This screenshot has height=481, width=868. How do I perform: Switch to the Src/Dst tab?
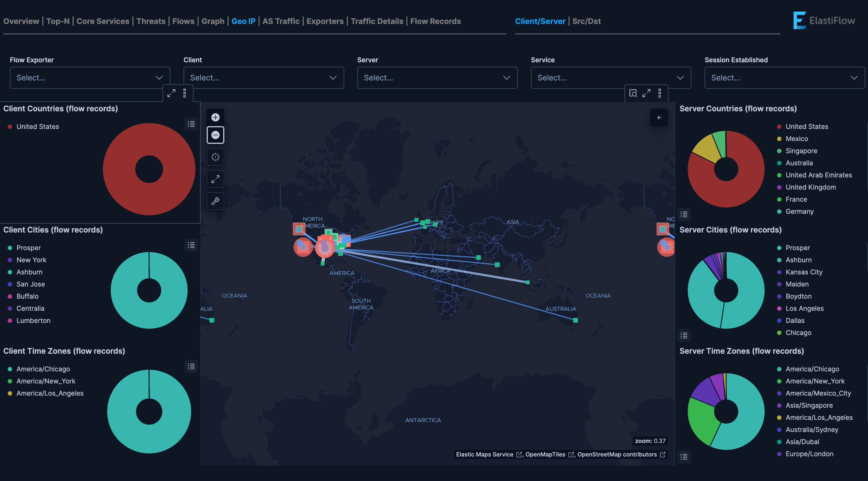(586, 21)
